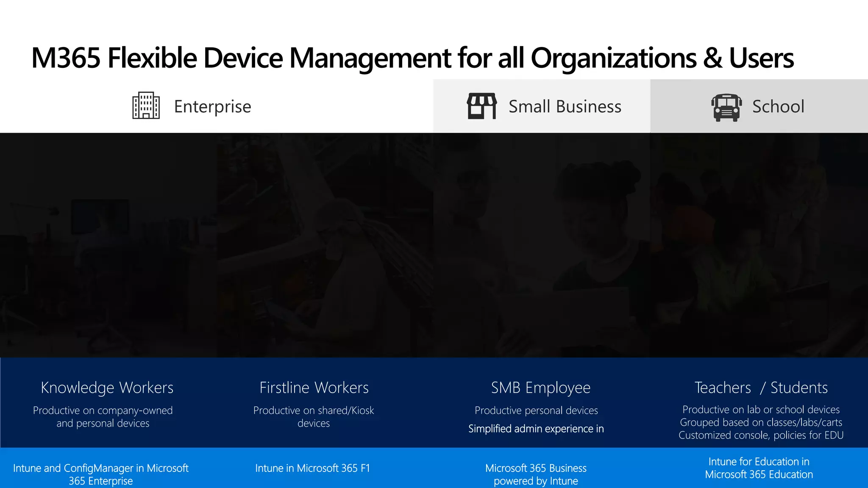Click 'Microsoft 365 Business powered by Intune' text
The image size is (868, 488).
(x=536, y=474)
